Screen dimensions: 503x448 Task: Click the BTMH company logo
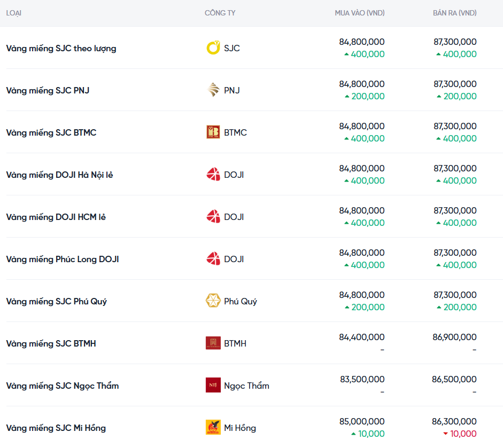213,343
